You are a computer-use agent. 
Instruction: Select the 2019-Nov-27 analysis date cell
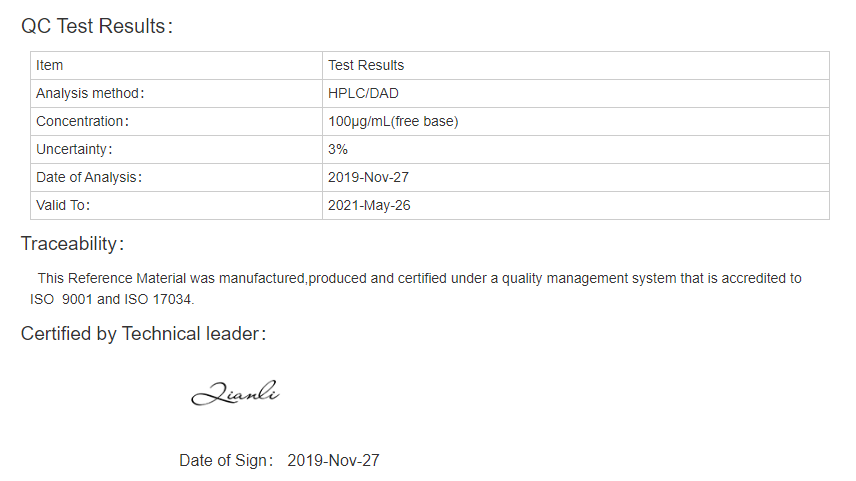(x=576, y=177)
